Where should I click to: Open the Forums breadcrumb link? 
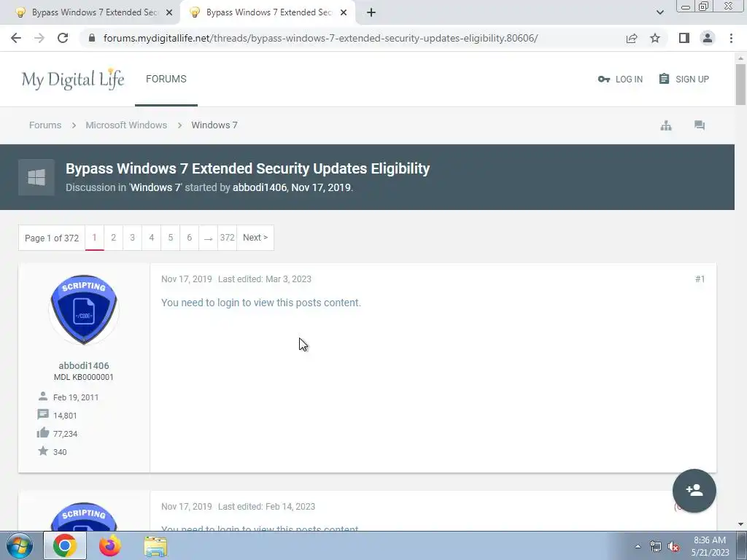pos(45,125)
